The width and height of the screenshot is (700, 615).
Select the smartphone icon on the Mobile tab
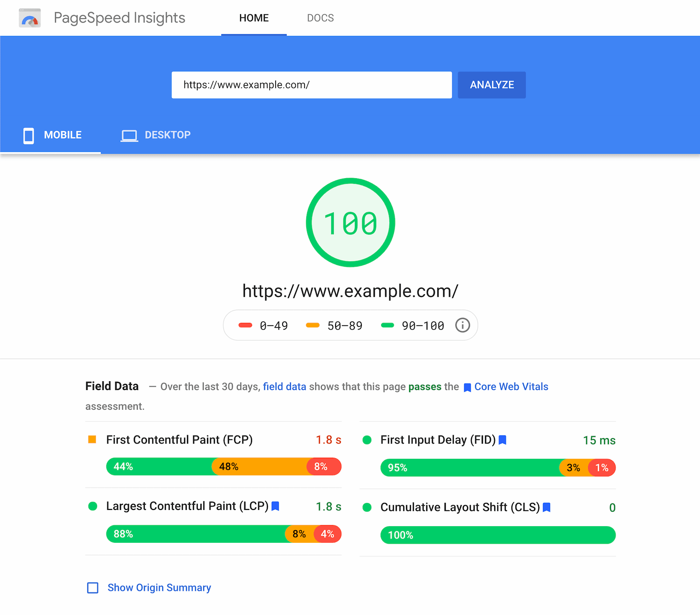28,135
